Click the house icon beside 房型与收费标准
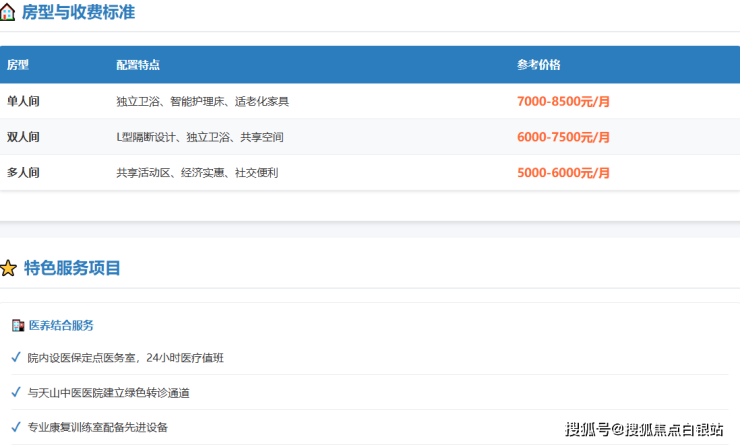Image resolution: width=740 pixels, height=445 pixels. (8, 13)
